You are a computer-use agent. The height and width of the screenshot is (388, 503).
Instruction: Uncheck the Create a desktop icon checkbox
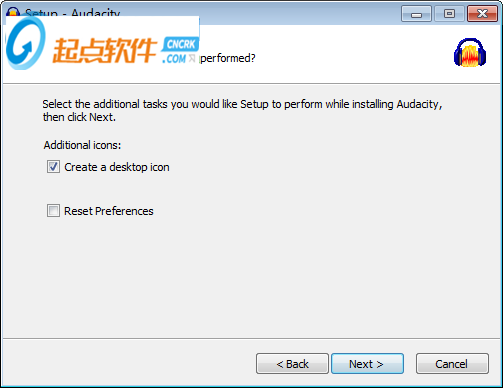(x=53, y=167)
